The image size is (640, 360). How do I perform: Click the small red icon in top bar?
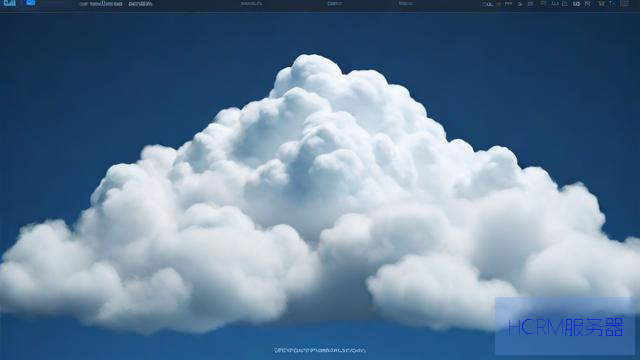tap(498, 4)
